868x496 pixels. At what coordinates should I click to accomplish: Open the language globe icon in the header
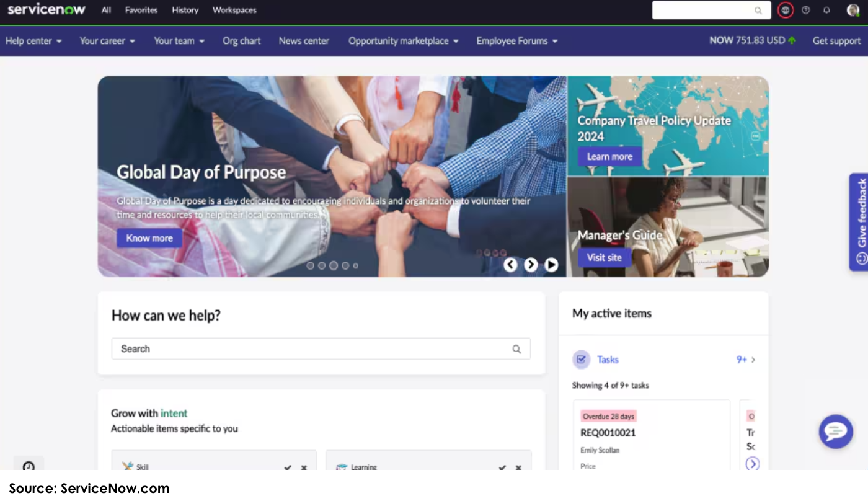(785, 10)
